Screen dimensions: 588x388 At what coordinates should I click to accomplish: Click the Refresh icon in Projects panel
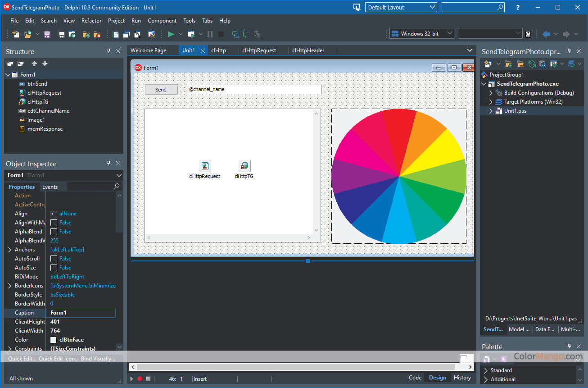coord(532,64)
